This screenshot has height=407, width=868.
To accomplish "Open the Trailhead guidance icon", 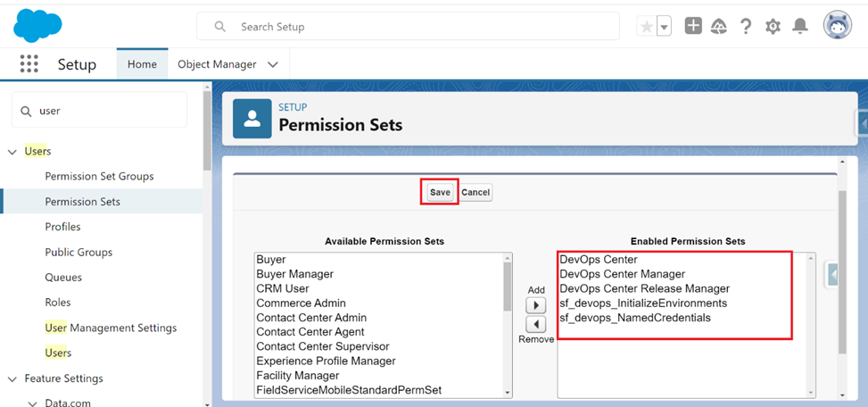I will (x=718, y=26).
